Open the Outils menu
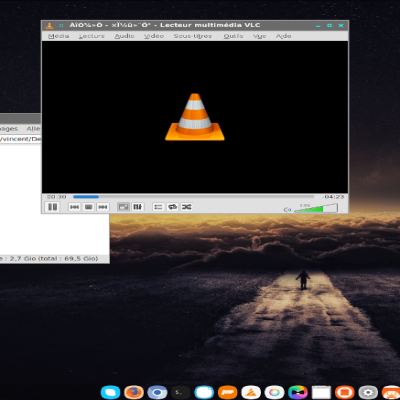The height and width of the screenshot is (400, 400). (233, 36)
